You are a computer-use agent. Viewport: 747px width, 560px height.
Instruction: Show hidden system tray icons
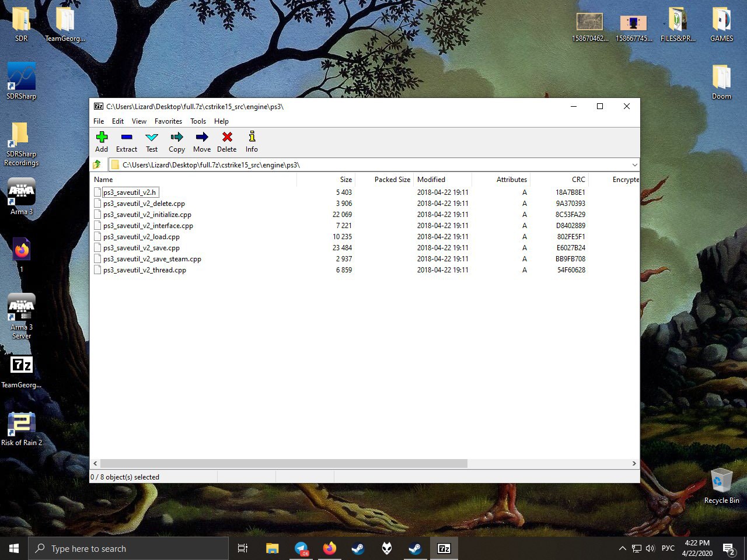[622, 548]
